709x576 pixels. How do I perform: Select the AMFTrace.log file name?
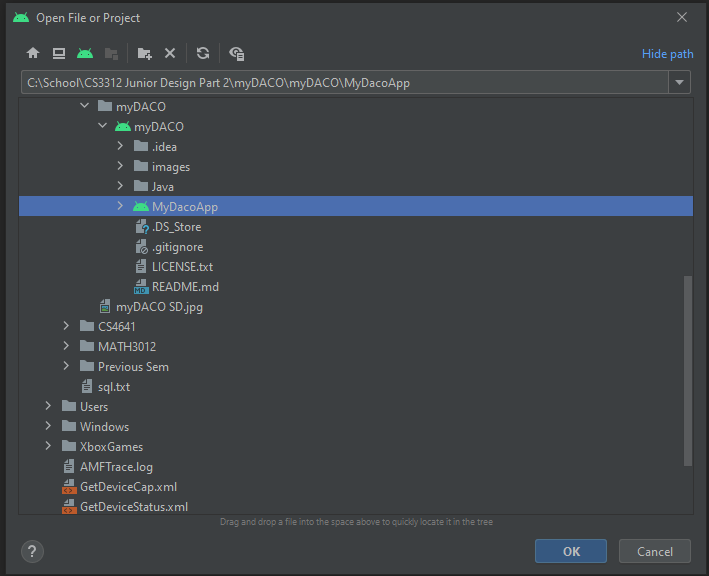coord(116,467)
